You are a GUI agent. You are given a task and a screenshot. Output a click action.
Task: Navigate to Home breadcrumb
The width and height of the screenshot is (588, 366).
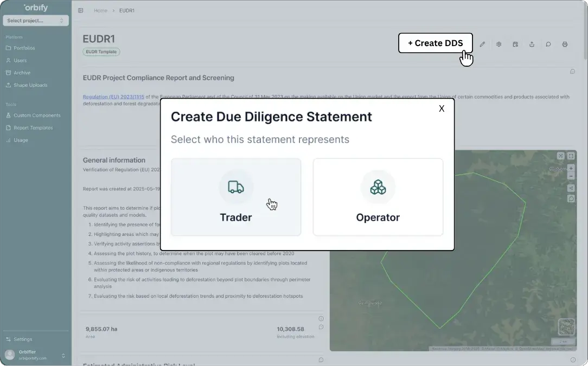(x=100, y=10)
